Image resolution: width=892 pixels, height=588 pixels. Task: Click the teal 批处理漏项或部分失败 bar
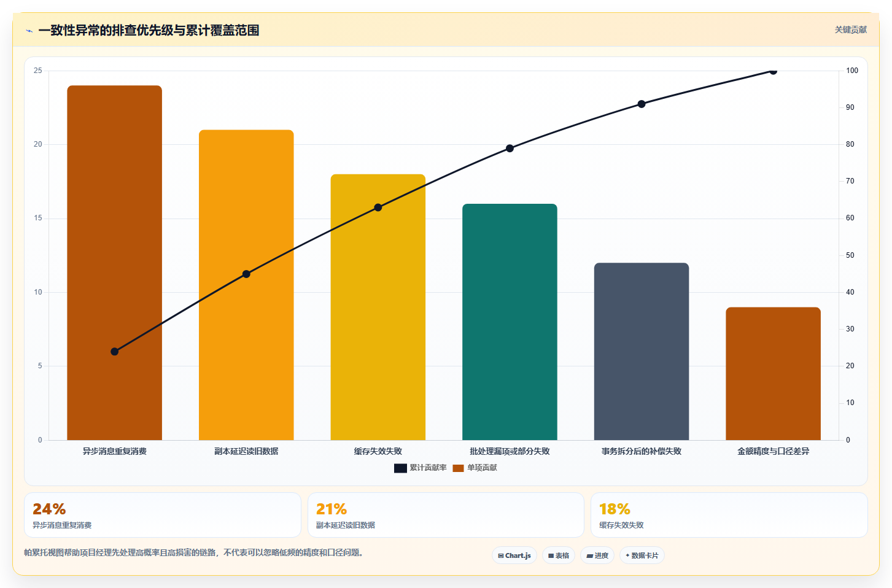coord(510,322)
